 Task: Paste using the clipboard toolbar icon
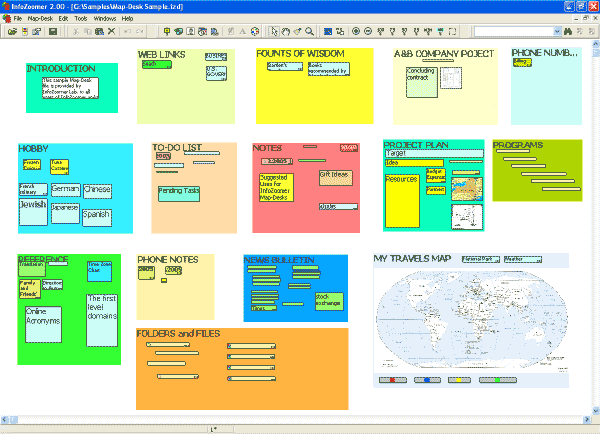click(x=99, y=31)
